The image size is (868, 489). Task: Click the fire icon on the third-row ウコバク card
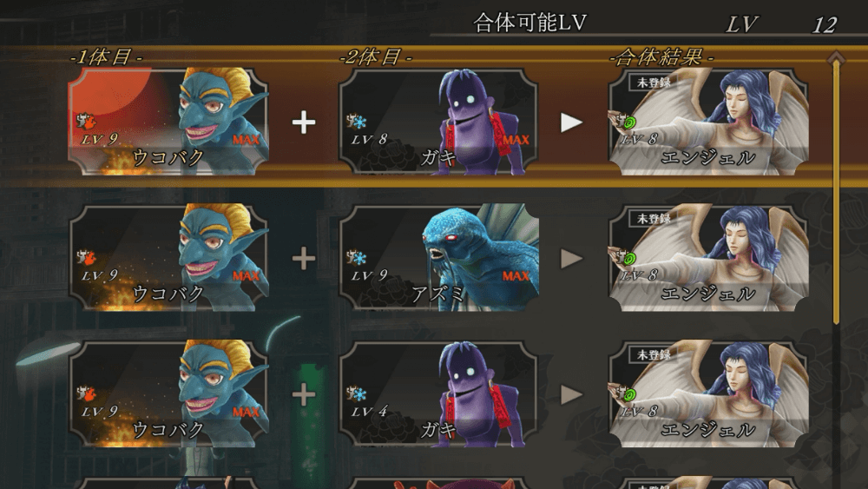(86, 393)
